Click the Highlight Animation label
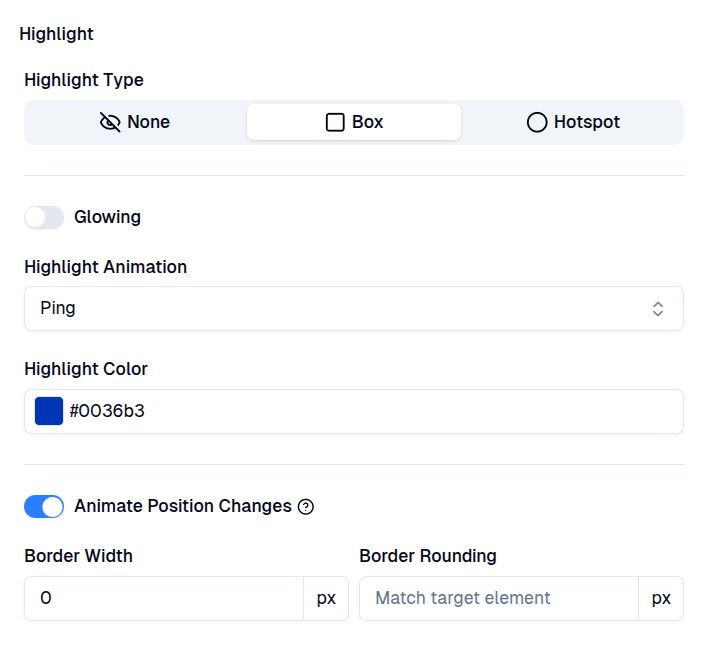Screen dimensions: 711x647 point(105,267)
